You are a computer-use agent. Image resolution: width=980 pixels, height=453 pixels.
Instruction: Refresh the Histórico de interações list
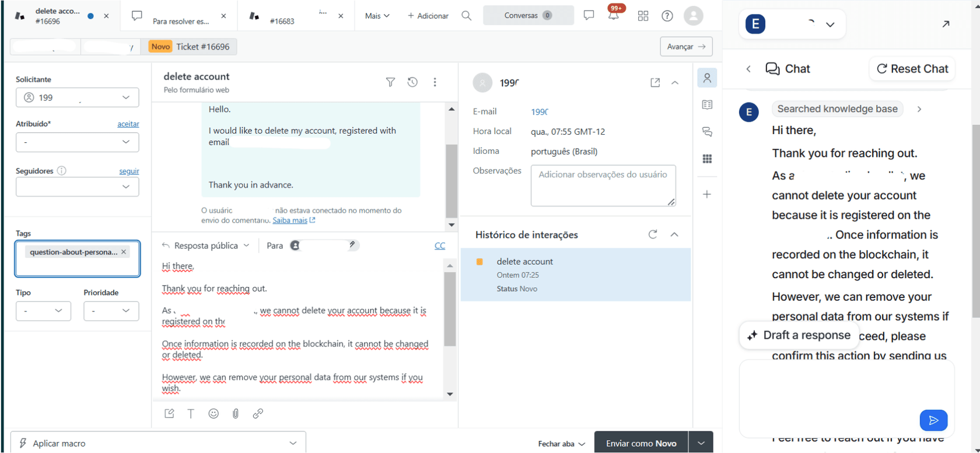(653, 234)
